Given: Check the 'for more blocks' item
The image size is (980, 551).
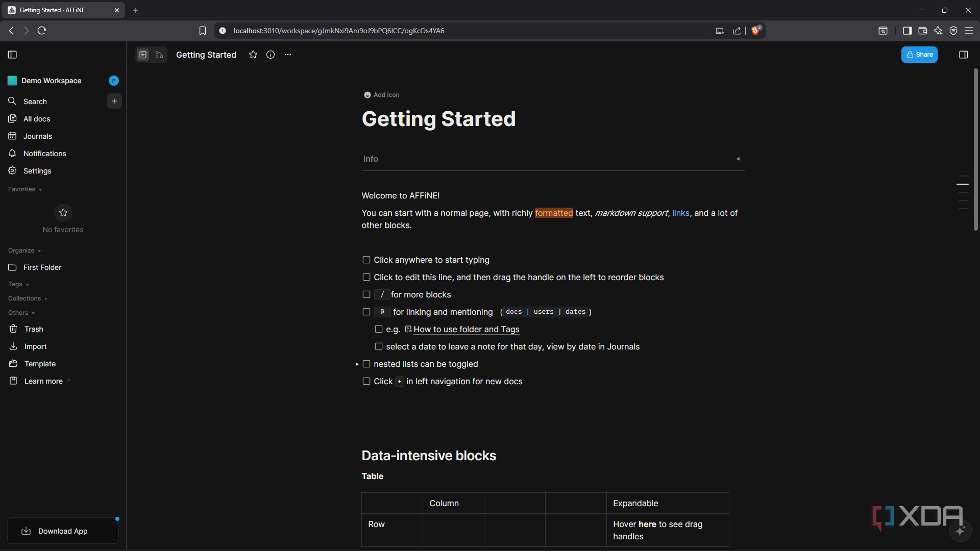Looking at the screenshot, I should tap(366, 295).
